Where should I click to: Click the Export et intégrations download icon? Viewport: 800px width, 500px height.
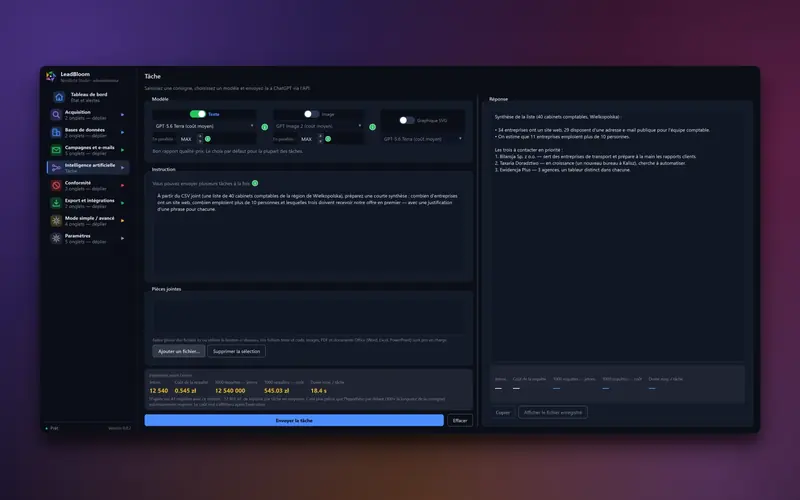click(56, 203)
